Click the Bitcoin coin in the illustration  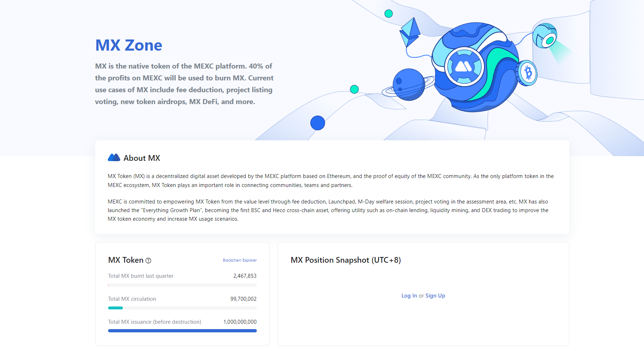pos(528,73)
